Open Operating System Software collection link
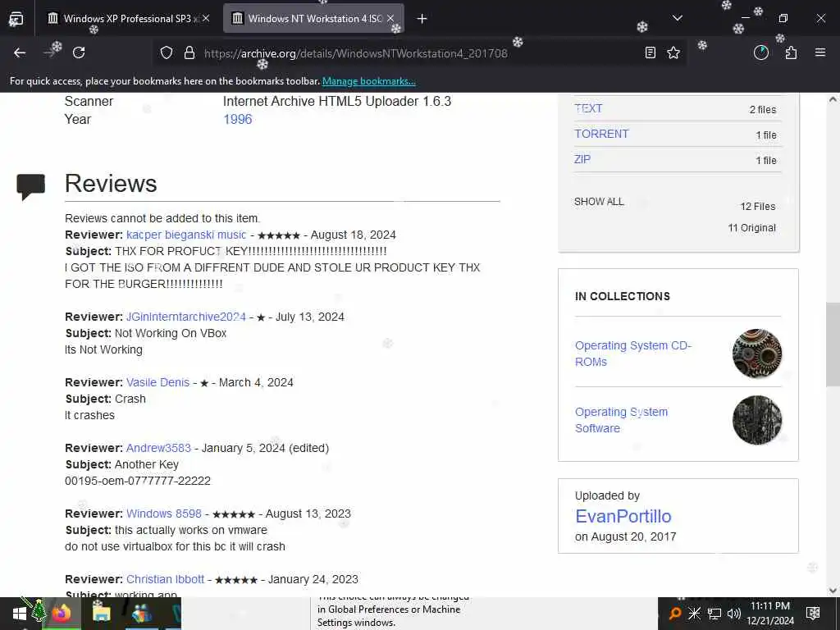The width and height of the screenshot is (840, 630). tap(622, 420)
